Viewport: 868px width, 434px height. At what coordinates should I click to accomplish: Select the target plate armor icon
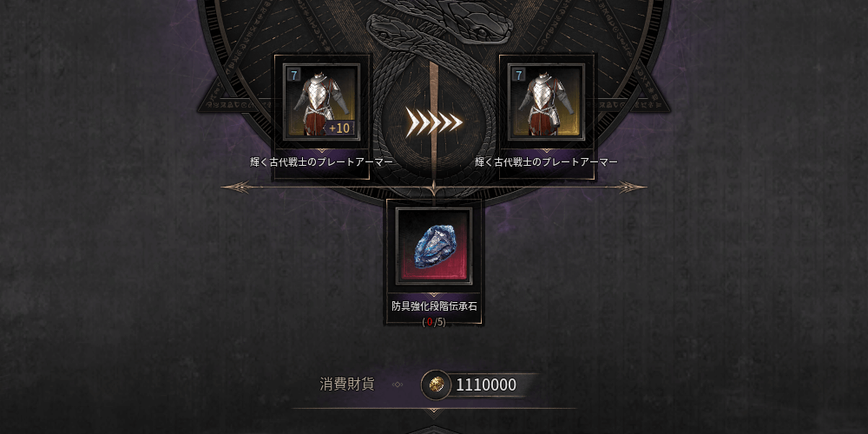click(x=546, y=102)
